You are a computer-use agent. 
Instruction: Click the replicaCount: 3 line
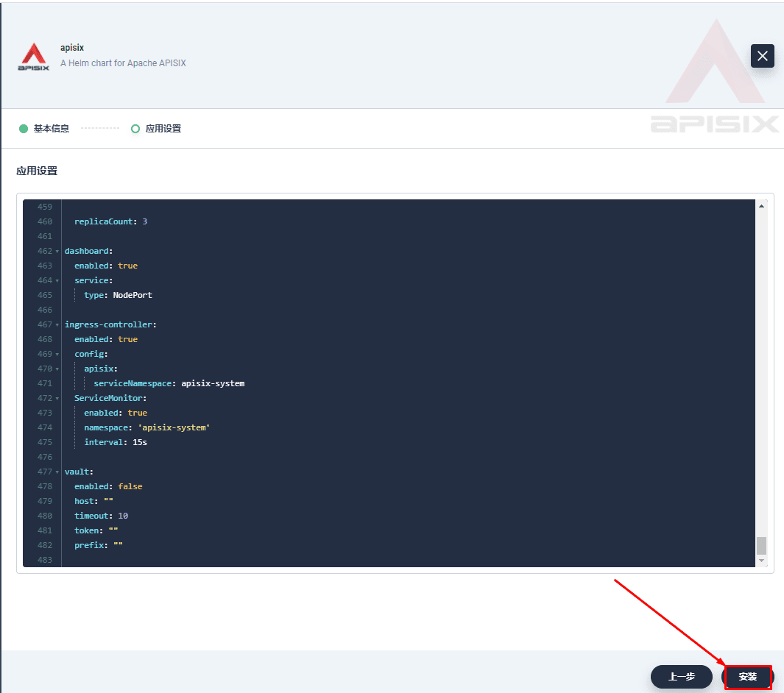[x=110, y=221]
